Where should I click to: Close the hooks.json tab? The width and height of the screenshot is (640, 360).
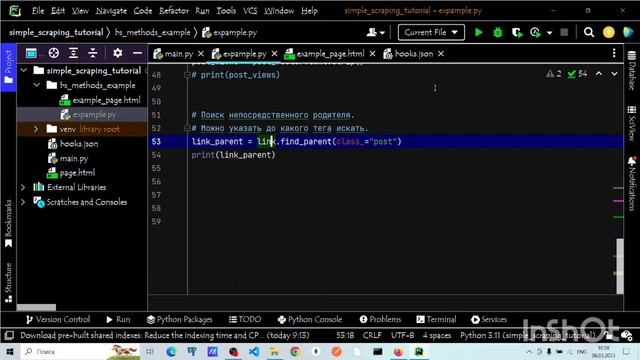441,53
